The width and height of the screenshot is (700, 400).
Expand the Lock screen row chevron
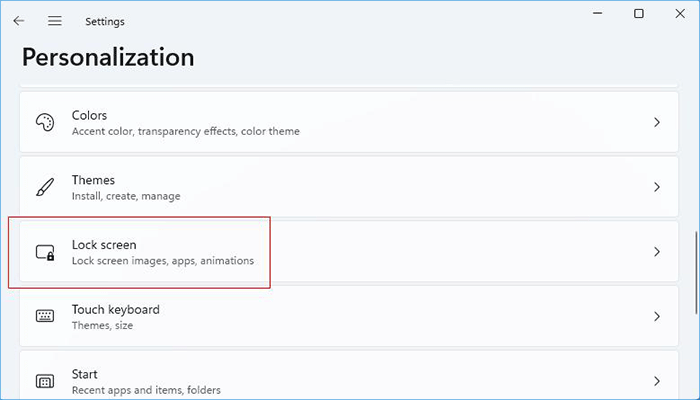[657, 252]
